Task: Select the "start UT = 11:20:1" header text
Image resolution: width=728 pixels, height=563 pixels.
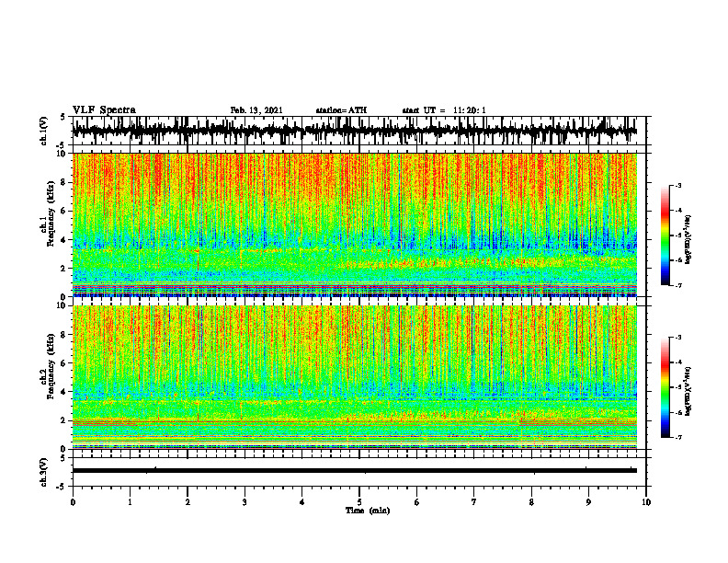Action: click(x=444, y=110)
